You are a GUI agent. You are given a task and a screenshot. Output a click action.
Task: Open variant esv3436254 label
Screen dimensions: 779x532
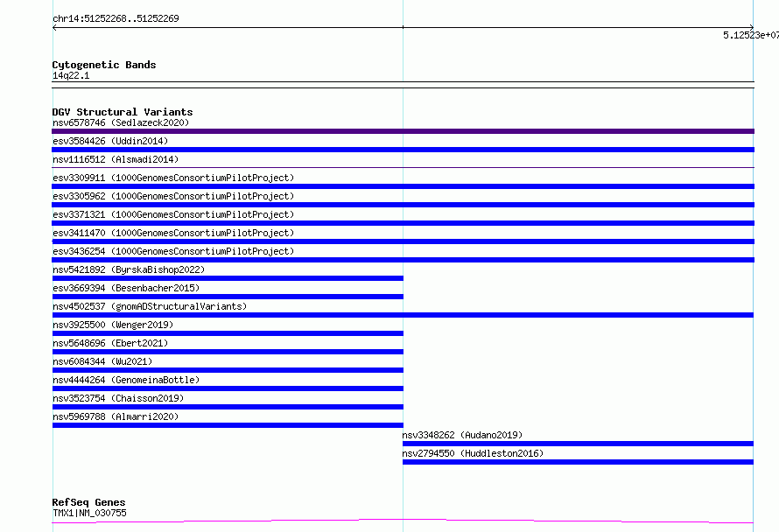coord(173,251)
